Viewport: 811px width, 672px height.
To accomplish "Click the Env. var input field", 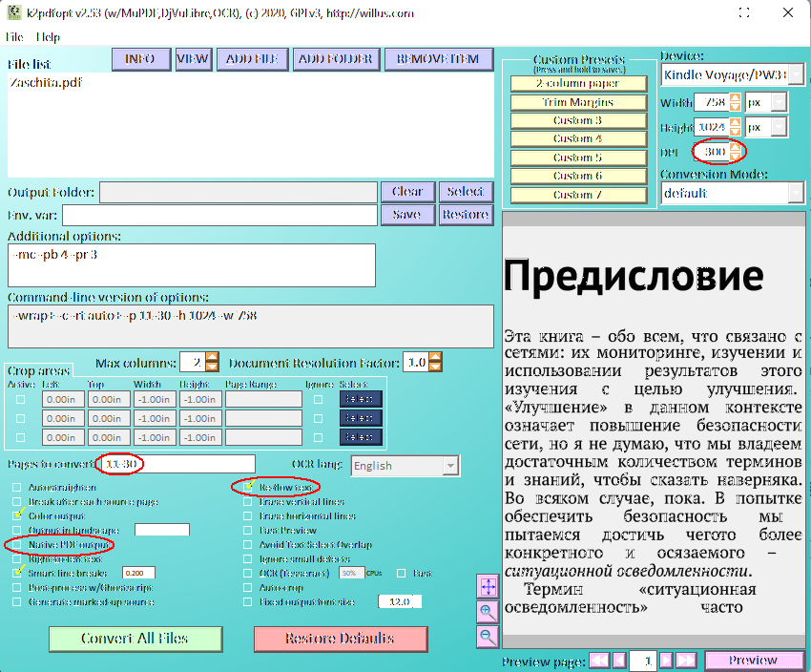I will (x=219, y=215).
